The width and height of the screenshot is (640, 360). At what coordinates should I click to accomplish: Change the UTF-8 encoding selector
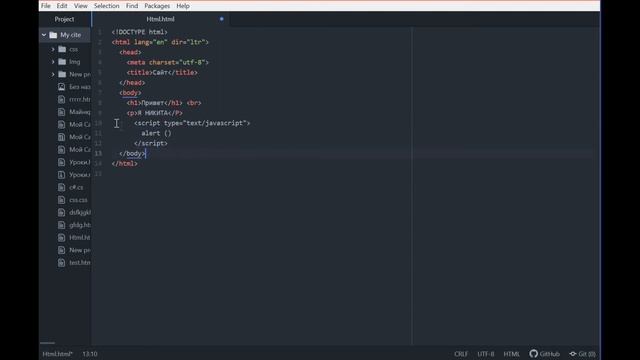[486, 354]
